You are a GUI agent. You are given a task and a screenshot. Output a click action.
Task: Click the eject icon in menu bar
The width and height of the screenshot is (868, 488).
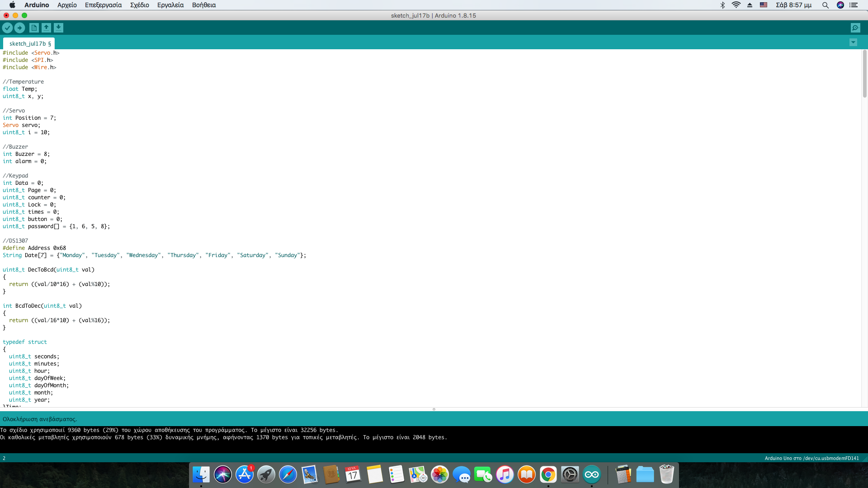click(x=750, y=5)
